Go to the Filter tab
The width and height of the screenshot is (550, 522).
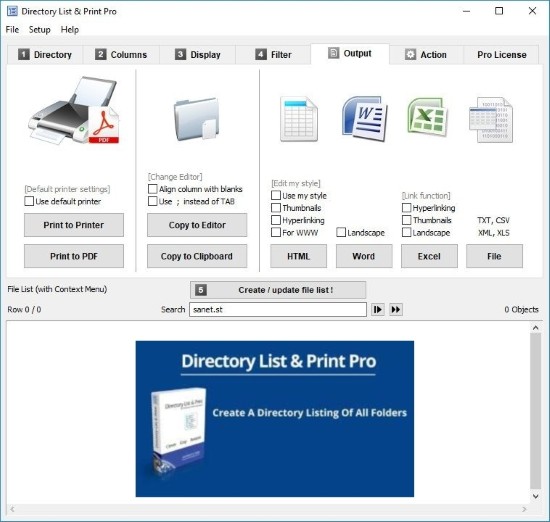tap(273, 55)
